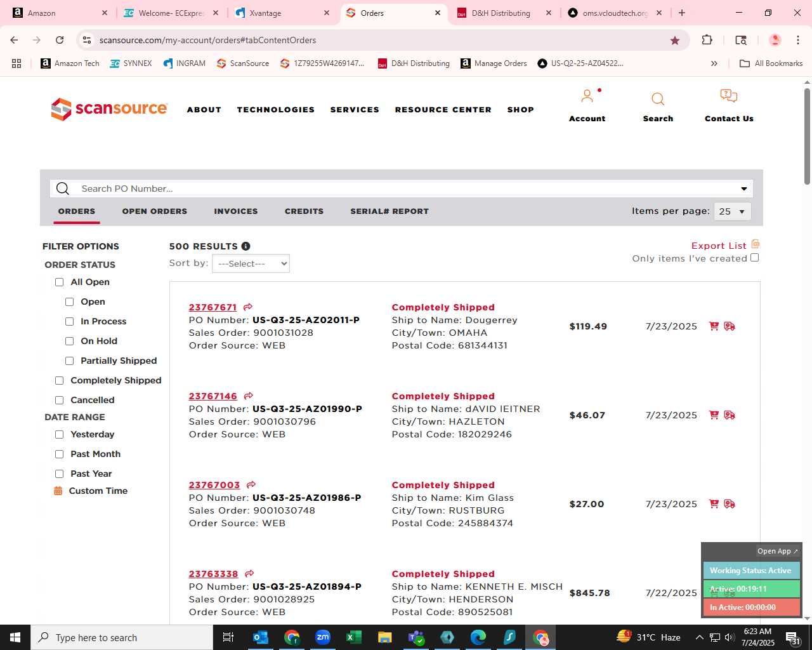Switch to Invoices tab
The image size is (812, 650).
[236, 211]
